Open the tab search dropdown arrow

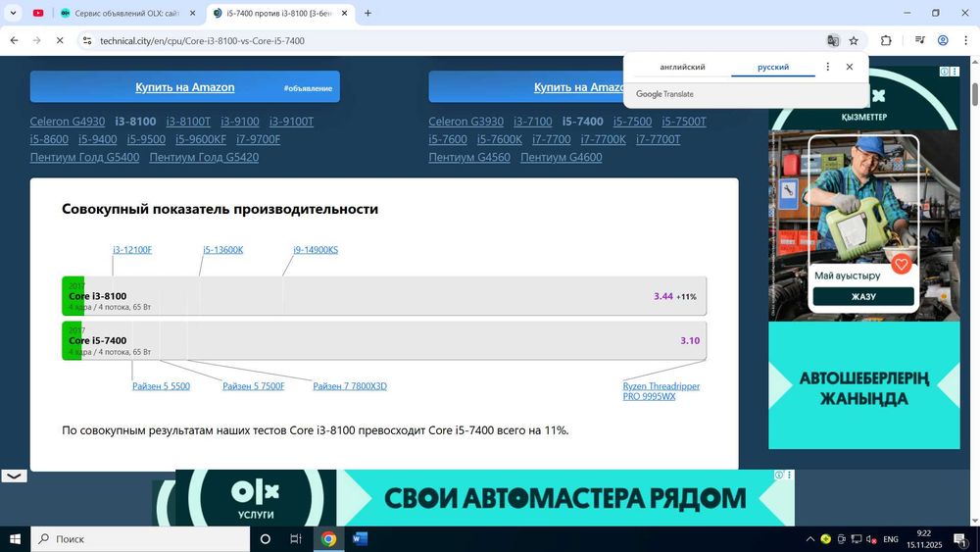(13, 13)
